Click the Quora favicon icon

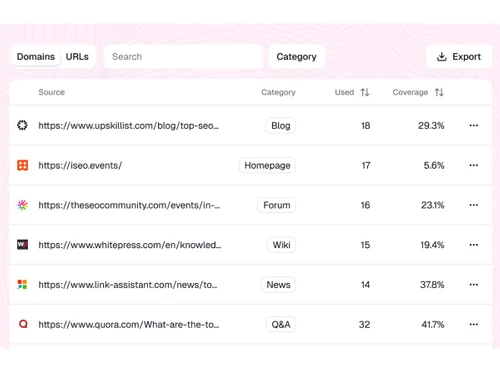point(23,324)
